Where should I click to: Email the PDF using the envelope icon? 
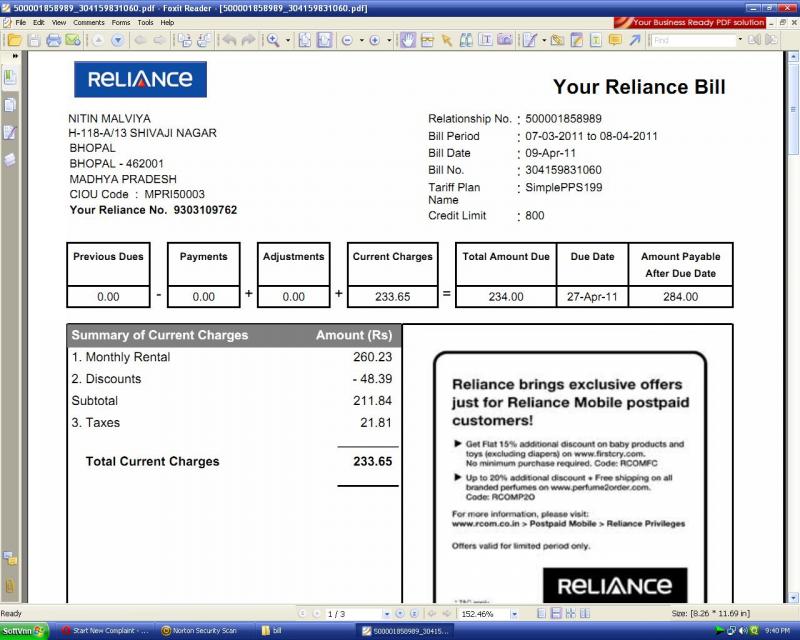(73, 40)
